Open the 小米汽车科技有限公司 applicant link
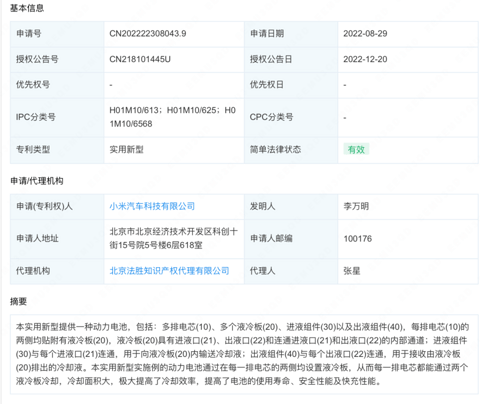Viewport: 480px width, 404px height. pyautogui.click(x=152, y=206)
